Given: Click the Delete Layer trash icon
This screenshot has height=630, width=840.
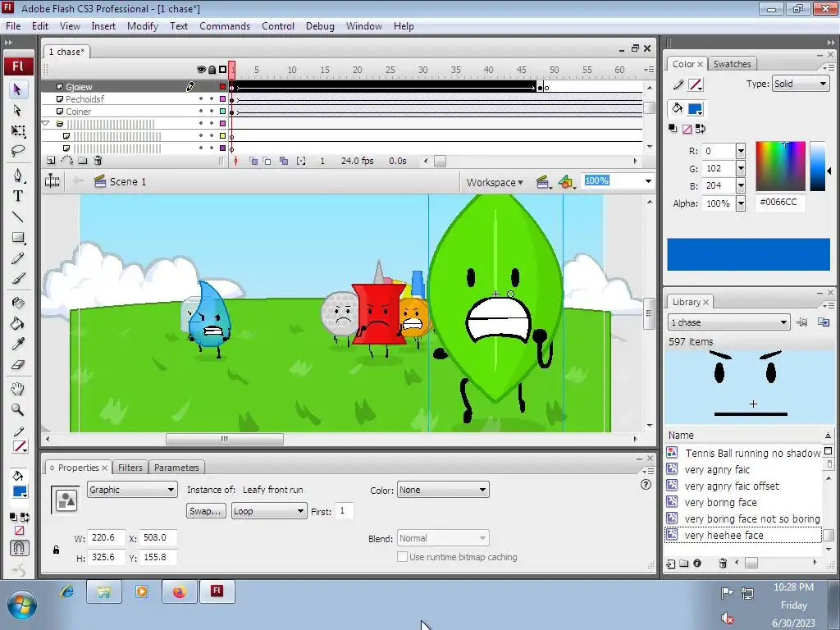Looking at the screenshot, I should (x=98, y=161).
